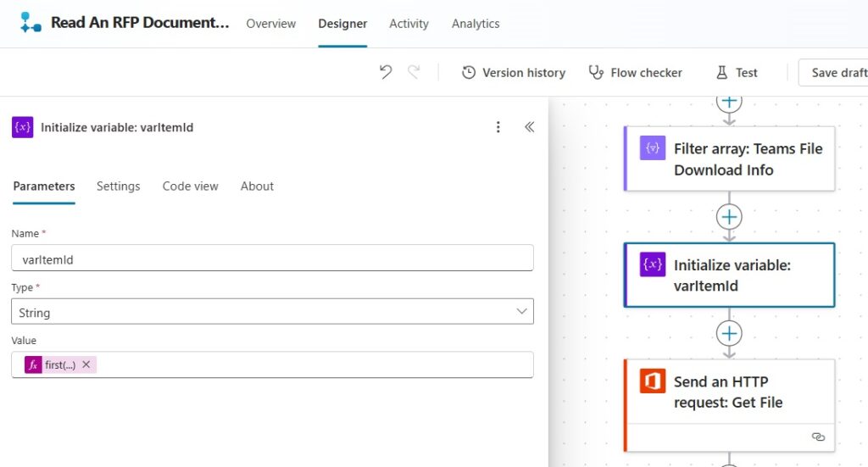
Task: Go to the Activity tab
Action: point(409,24)
